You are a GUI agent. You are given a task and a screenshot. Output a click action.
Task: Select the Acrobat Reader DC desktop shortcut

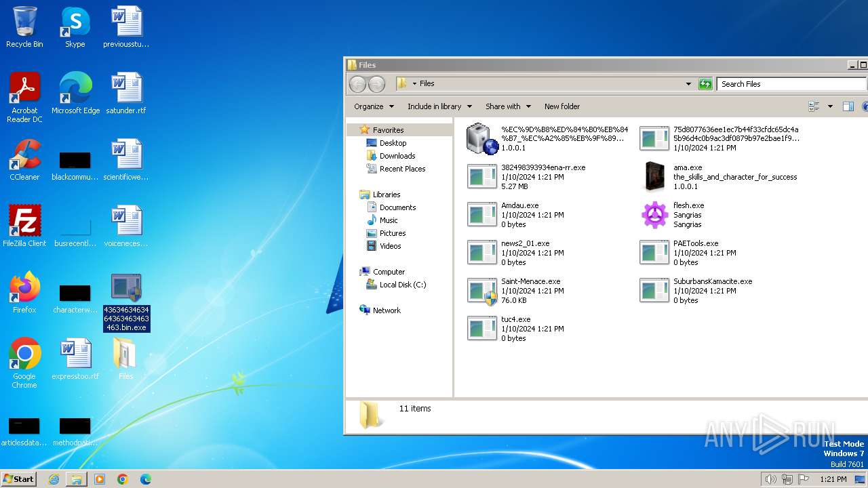24,98
